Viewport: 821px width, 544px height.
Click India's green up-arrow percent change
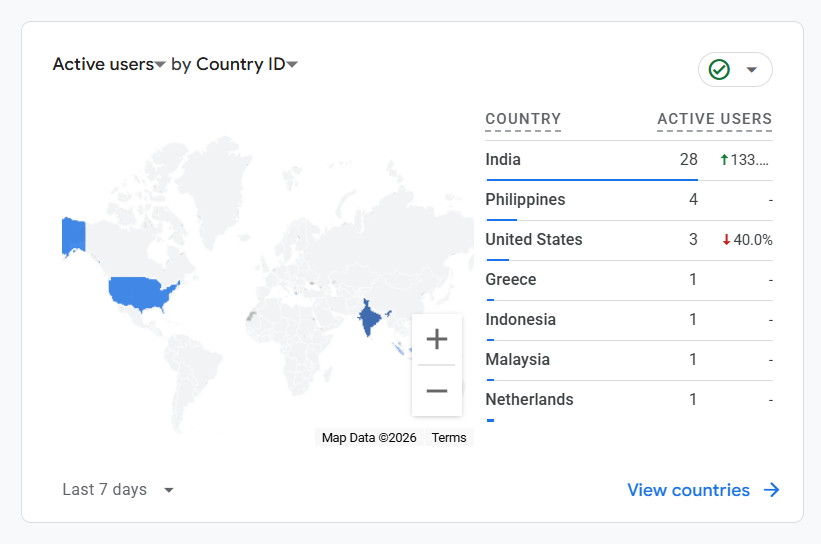(x=744, y=160)
